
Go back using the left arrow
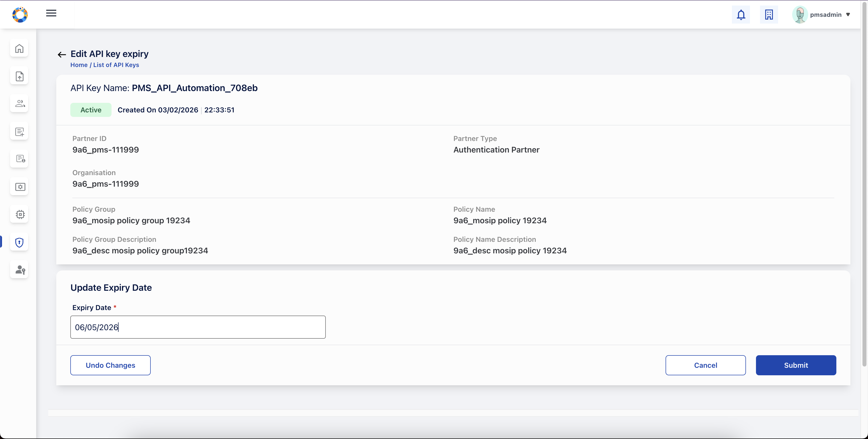pyautogui.click(x=62, y=54)
